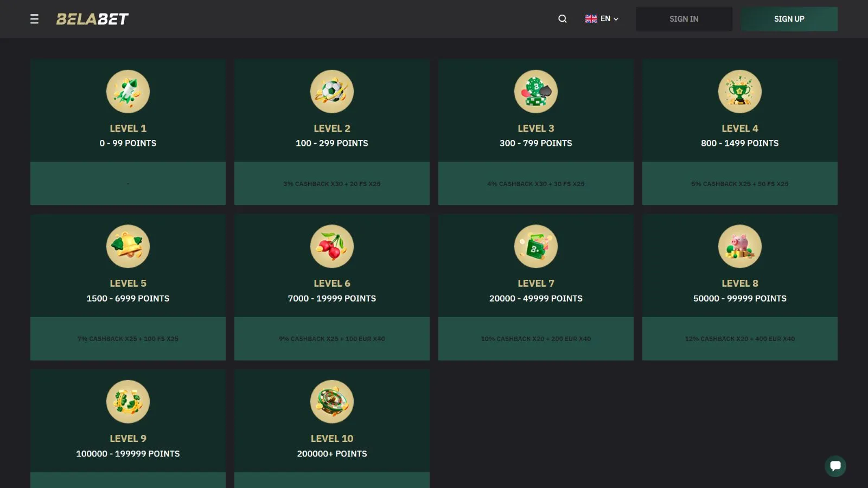Screen dimensions: 868x488
Task: Click the Level 7 shopping bag icon
Action: coord(536,247)
